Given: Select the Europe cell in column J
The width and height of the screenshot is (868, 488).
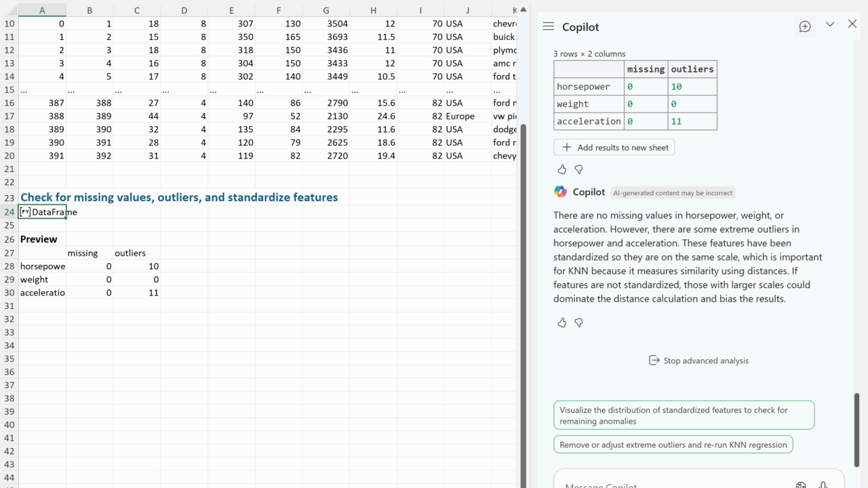Looking at the screenshot, I should point(467,116).
